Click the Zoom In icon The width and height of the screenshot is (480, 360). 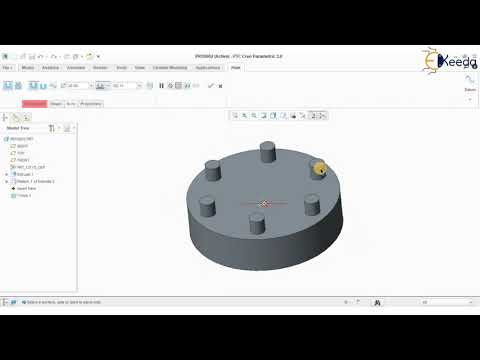point(245,116)
